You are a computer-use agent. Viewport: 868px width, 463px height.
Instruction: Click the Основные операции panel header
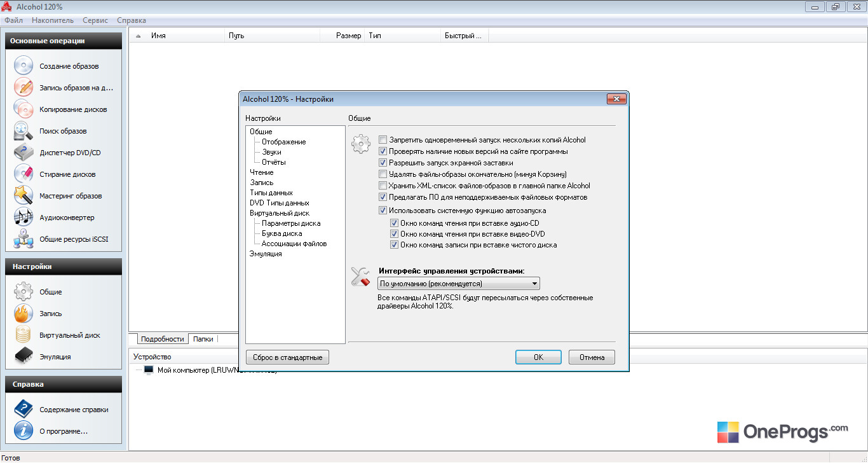(x=63, y=41)
